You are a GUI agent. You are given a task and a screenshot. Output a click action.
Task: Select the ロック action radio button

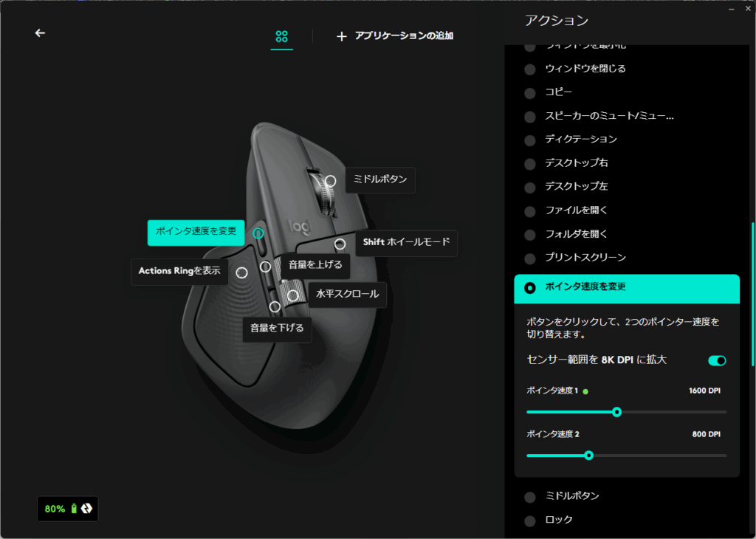click(530, 521)
